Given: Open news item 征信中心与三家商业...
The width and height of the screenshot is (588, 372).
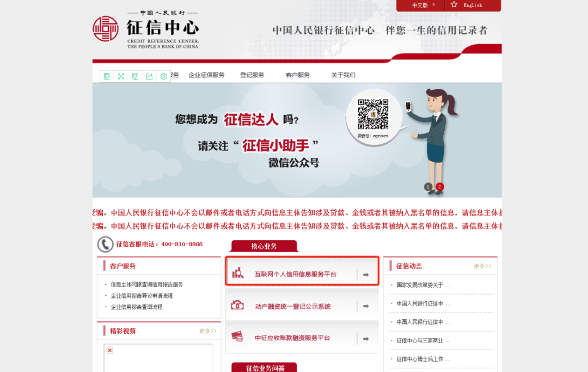Looking at the screenshot, I should tap(423, 340).
